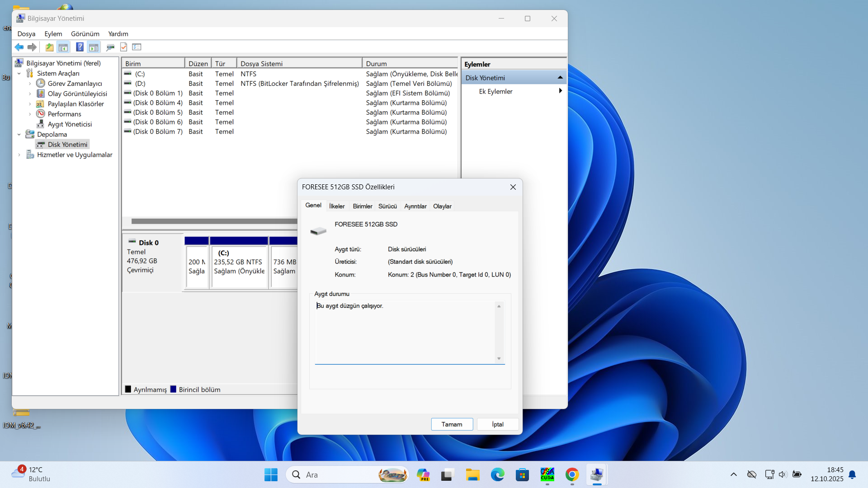Viewport: 868px width, 488px height.
Task: Click the Up one level folder icon
Action: (49, 47)
